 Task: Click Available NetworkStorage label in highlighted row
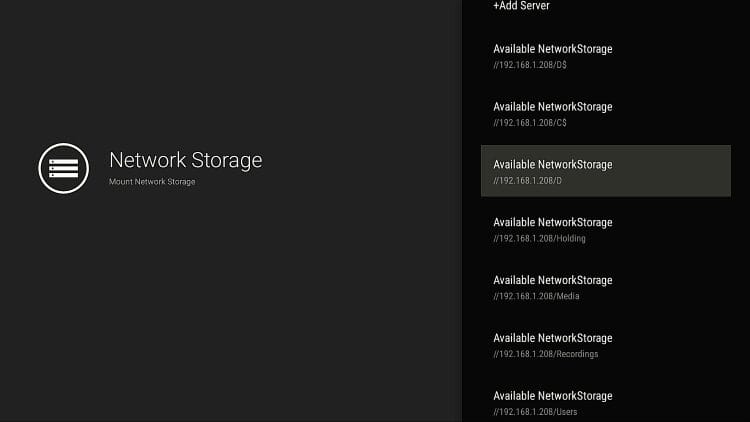click(x=552, y=165)
